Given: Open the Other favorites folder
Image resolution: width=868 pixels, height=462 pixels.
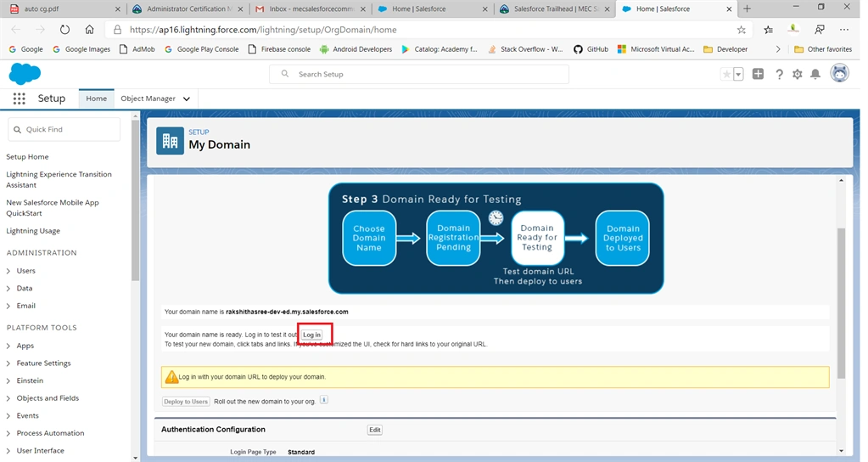Looking at the screenshot, I should (x=823, y=49).
